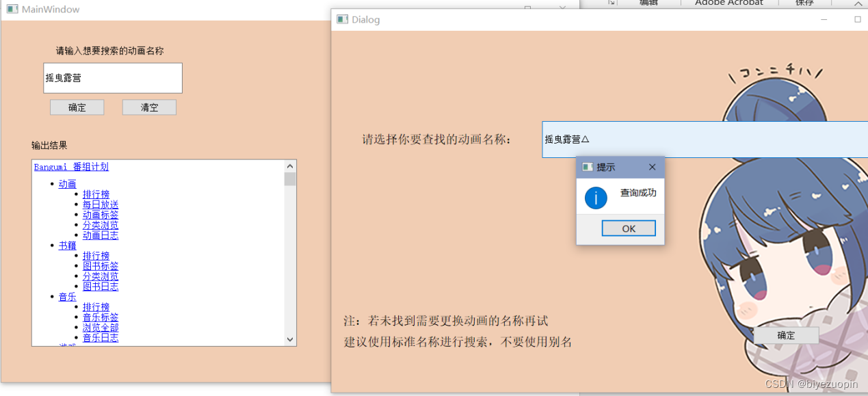Open the 动画标签 link

tap(101, 215)
